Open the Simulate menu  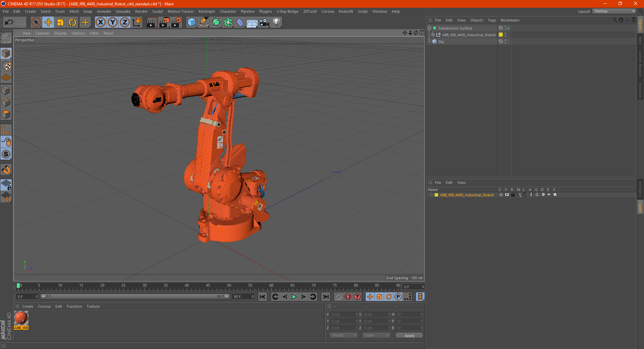point(123,11)
